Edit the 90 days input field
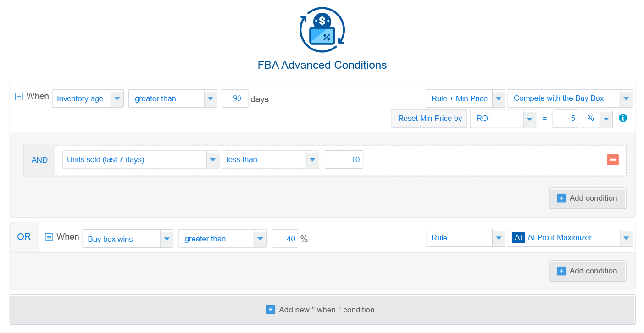Screen dimensions: 644x333 [x=235, y=98]
